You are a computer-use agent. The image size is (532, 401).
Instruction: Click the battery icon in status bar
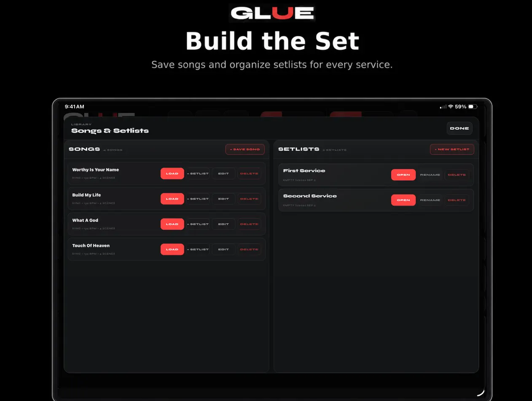pos(473,107)
